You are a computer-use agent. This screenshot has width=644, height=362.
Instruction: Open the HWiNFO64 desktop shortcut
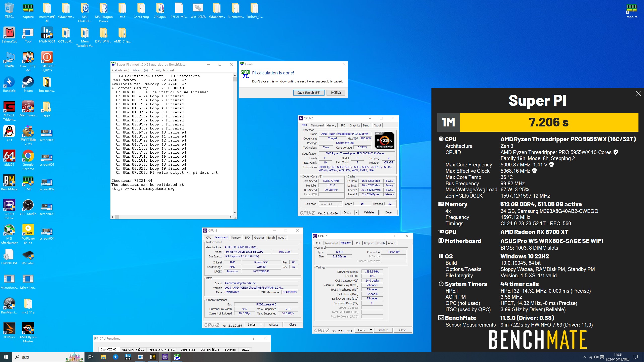47,35
